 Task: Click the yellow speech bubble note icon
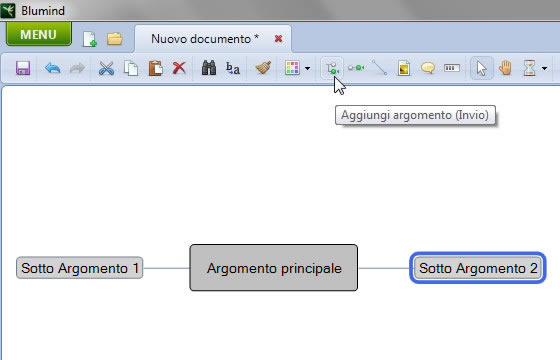tap(428, 68)
